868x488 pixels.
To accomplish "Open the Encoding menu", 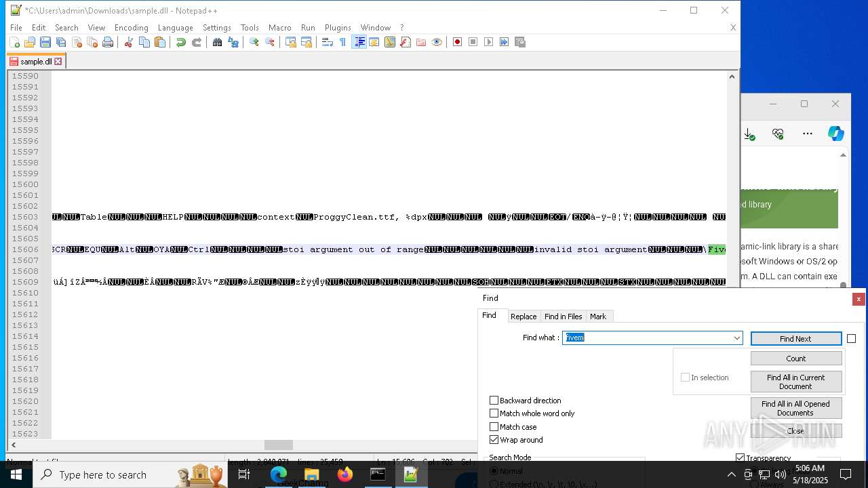I will pos(131,28).
